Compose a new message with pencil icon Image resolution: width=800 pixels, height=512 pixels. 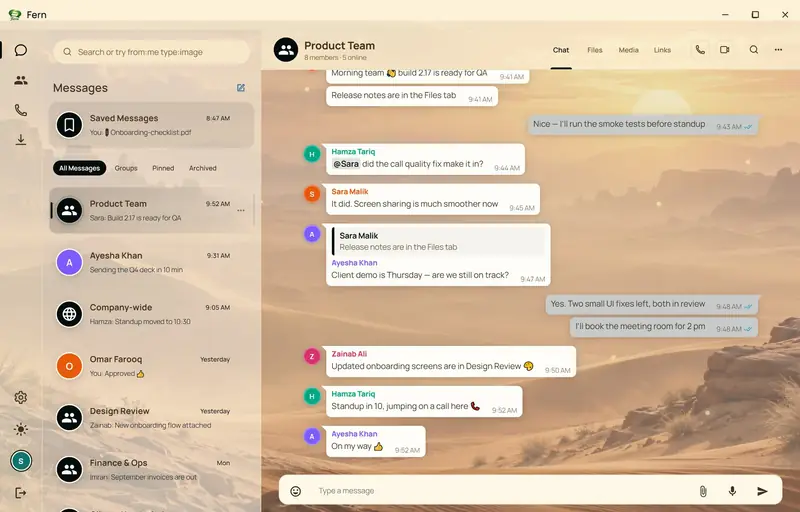coord(241,88)
